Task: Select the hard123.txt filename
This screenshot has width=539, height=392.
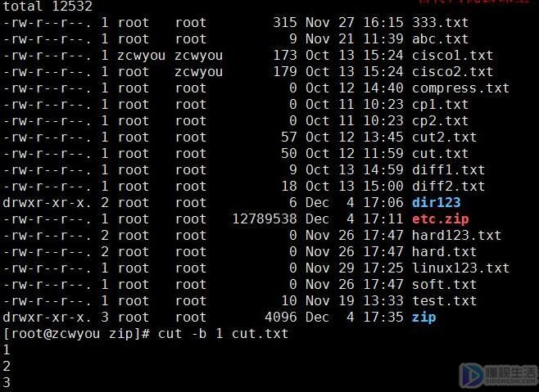Action: (456, 236)
